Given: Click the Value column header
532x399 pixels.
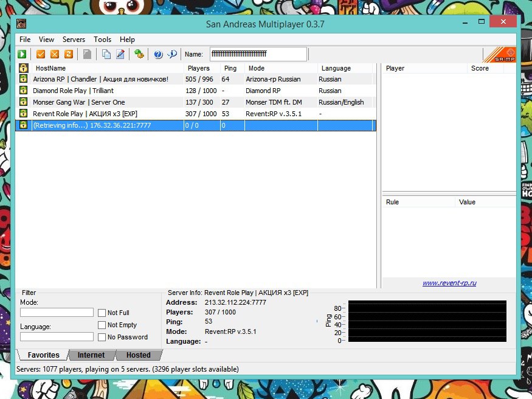Looking at the screenshot, I should [485, 202].
